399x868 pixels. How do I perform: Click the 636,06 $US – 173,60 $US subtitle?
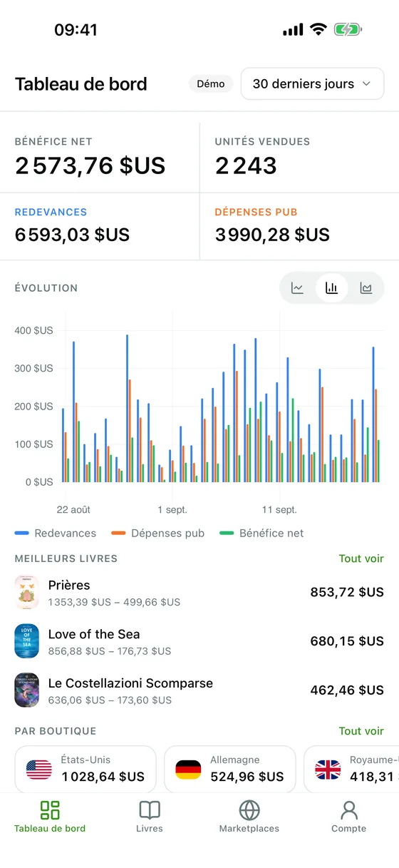(110, 700)
